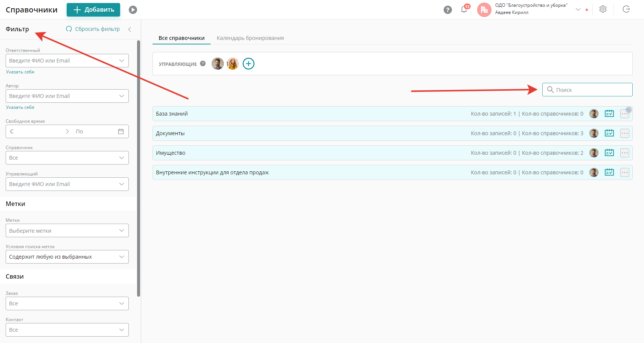The width and height of the screenshot is (644, 343).
Task: Click the logout icon in header
Action: click(626, 9)
